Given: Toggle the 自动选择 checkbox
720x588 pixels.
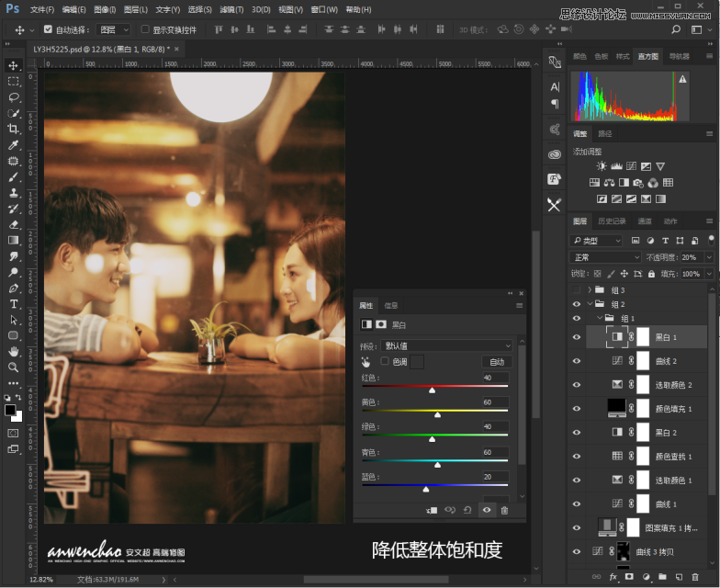Looking at the screenshot, I should click(48, 29).
